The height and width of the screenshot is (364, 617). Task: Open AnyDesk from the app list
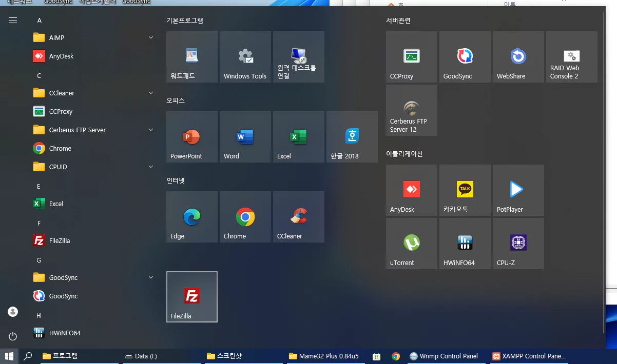[93, 56]
